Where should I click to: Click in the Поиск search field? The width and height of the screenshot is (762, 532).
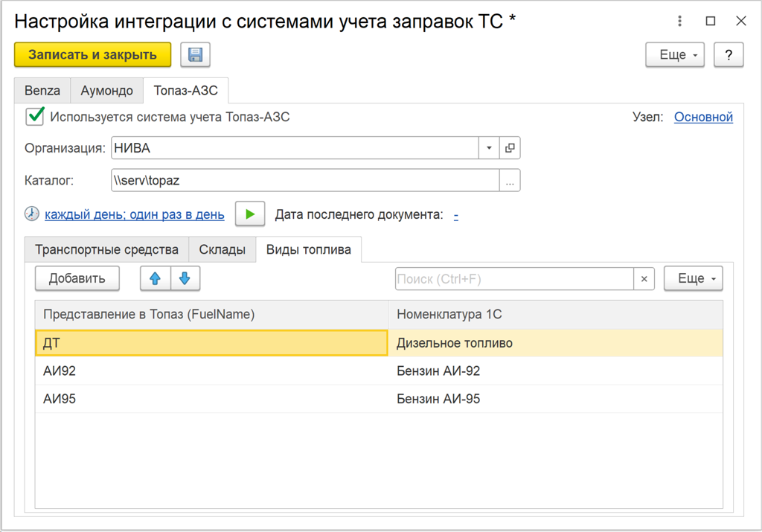(x=513, y=279)
